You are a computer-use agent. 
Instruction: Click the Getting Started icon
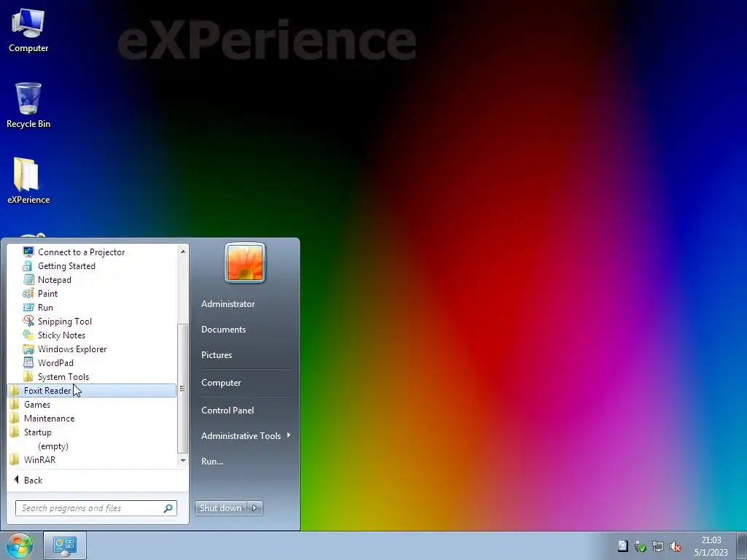point(28,265)
